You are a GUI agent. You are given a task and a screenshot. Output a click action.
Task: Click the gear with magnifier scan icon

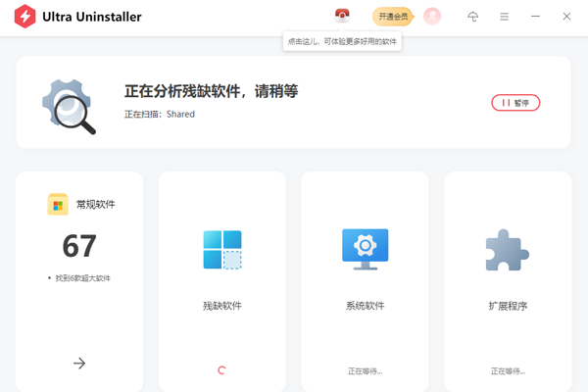click(69, 107)
